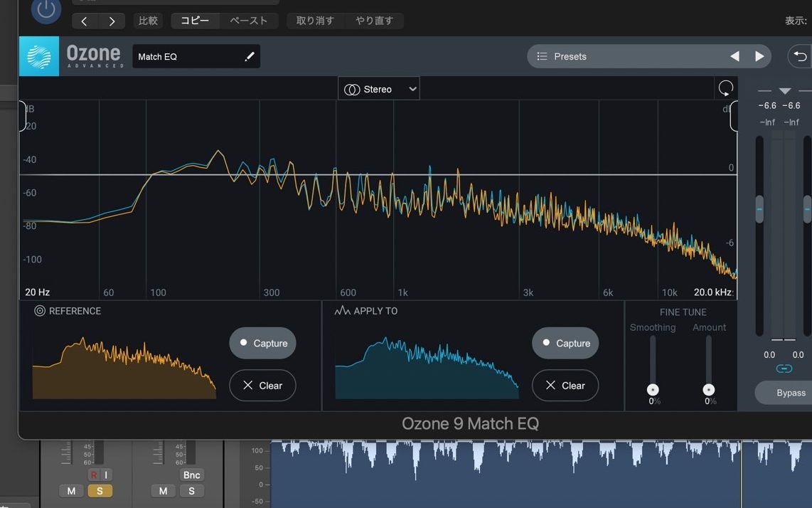The width and height of the screenshot is (812, 508).
Task: Click the pencil icon to rename preset
Action: (249, 57)
